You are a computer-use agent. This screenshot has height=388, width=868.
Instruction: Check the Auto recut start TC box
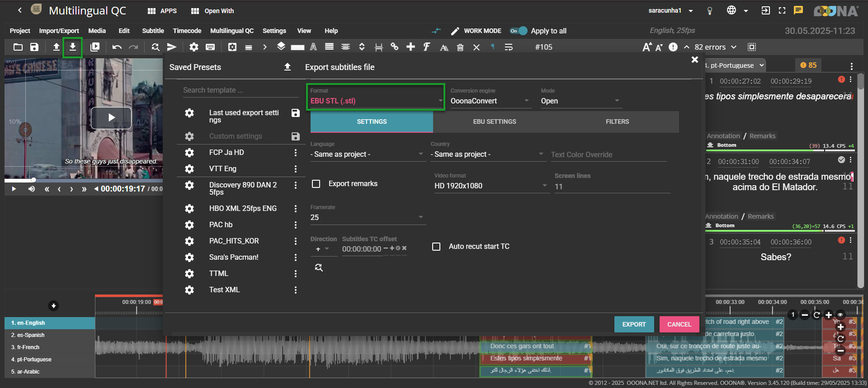pyautogui.click(x=436, y=247)
